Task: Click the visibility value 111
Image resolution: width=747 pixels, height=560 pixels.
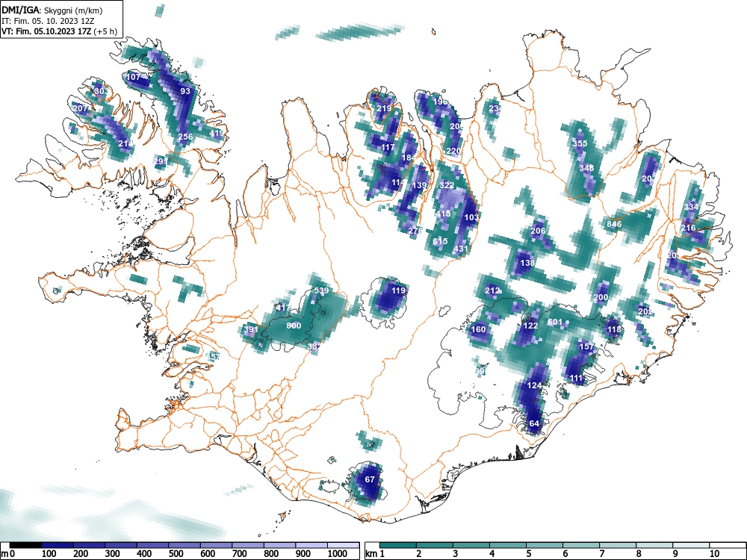Action: pyautogui.click(x=577, y=379)
